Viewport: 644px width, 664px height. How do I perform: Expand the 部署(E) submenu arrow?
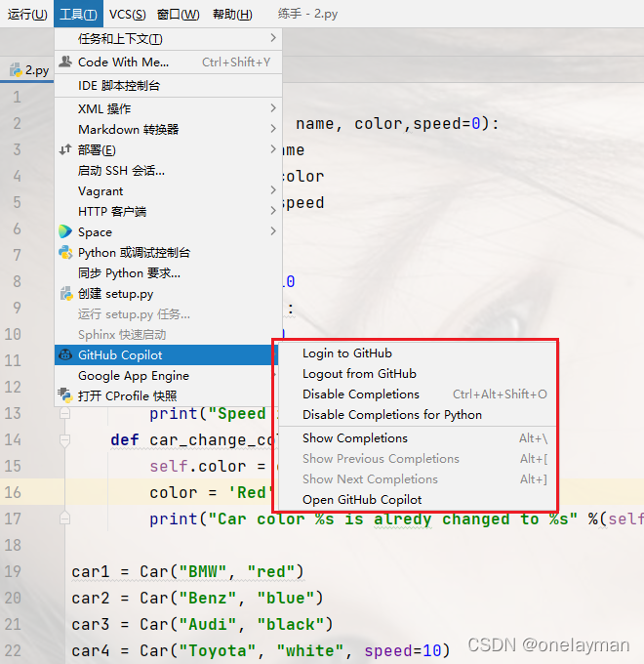[x=273, y=149]
